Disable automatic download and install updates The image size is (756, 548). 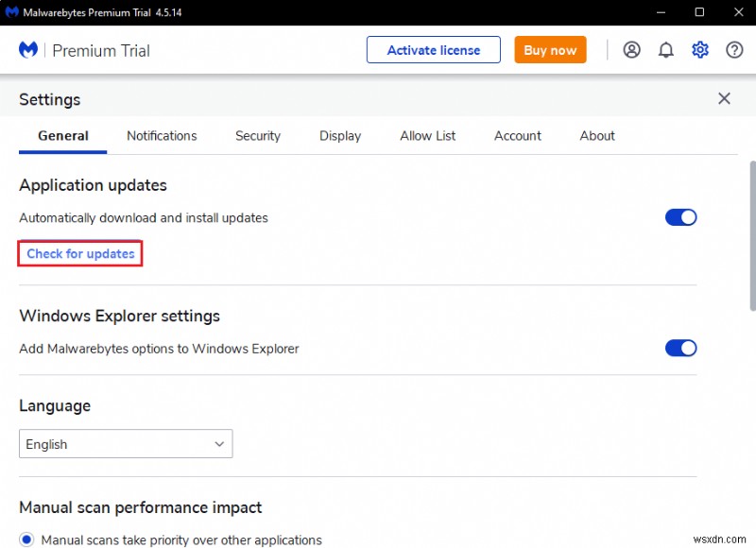(x=680, y=216)
